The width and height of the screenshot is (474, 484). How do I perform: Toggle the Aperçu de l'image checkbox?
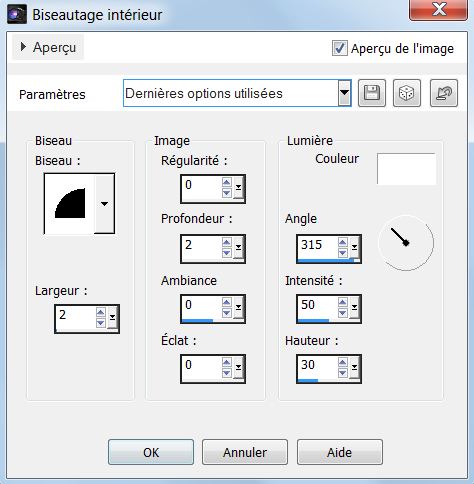click(339, 48)
